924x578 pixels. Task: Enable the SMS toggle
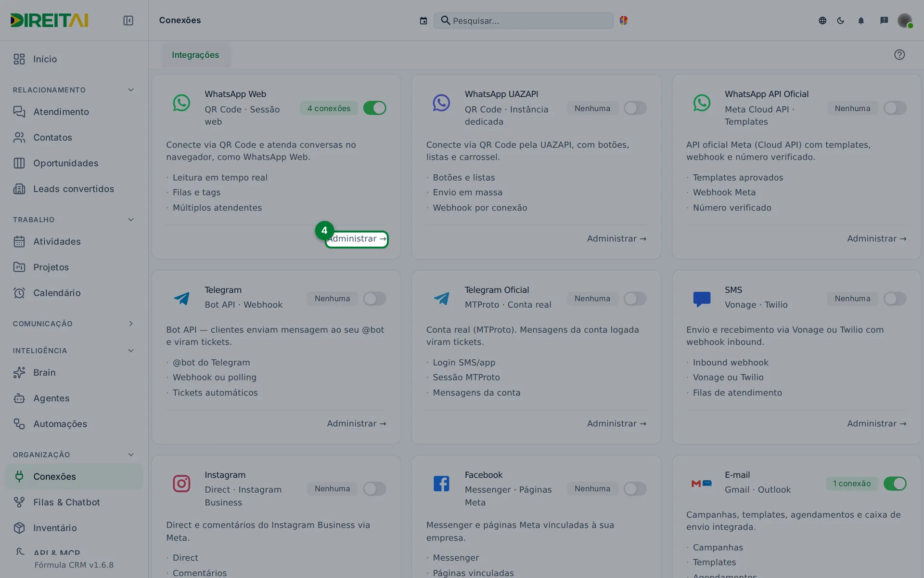coord(895,299)
